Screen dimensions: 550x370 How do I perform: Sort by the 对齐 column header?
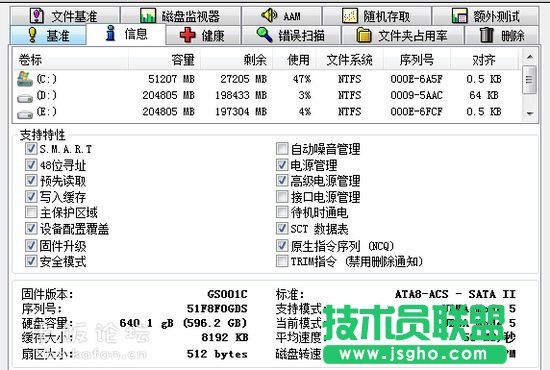[x=484, y=60]
